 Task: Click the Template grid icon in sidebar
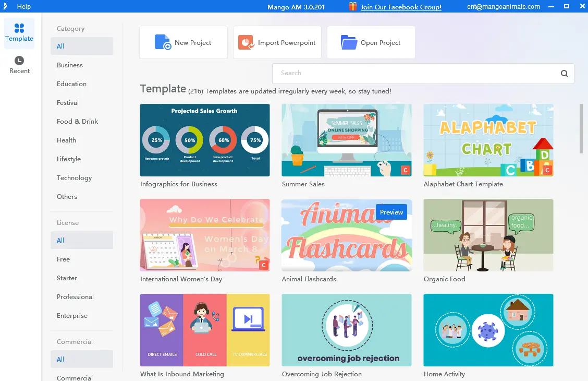click(19, 28)
